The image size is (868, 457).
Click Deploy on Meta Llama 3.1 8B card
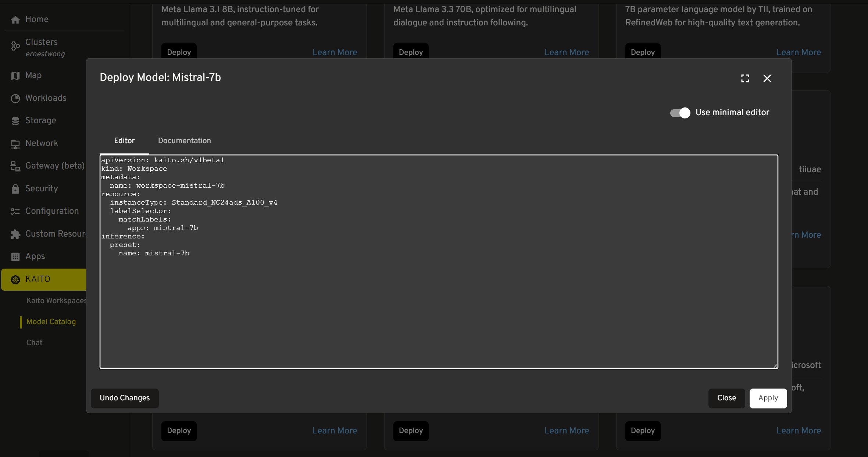pos(179,51)
